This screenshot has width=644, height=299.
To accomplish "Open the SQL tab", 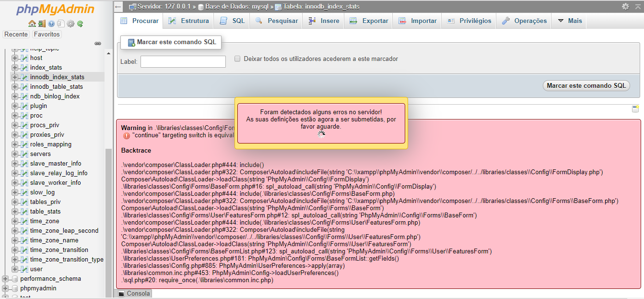I will pos(232,21).
